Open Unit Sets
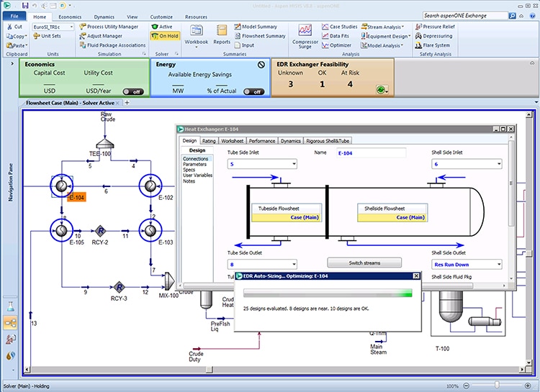Viewport: 540px width, 392px height. click(x=48, y=36)
